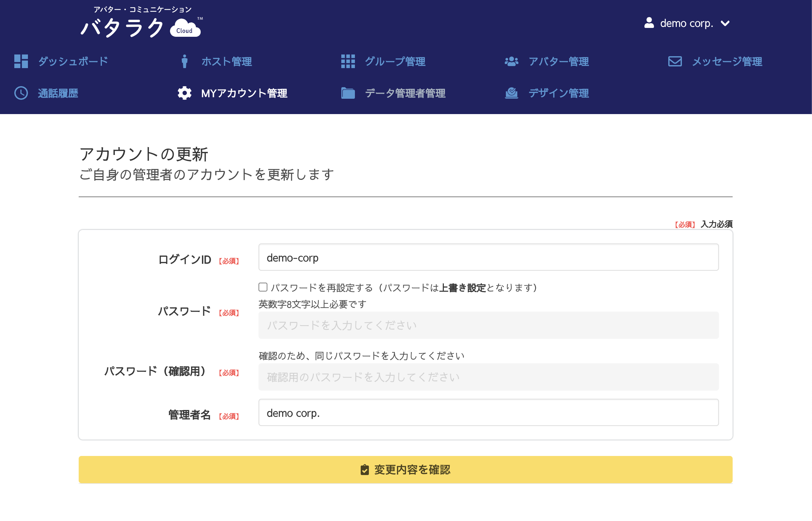
Task: Click the Message management envelope icon
Action: 675,61
